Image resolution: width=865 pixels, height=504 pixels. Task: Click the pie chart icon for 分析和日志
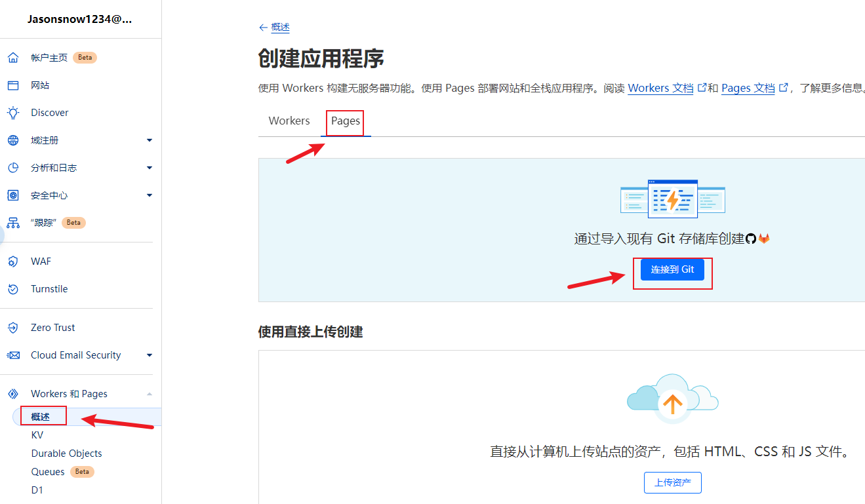pos(12,168)
